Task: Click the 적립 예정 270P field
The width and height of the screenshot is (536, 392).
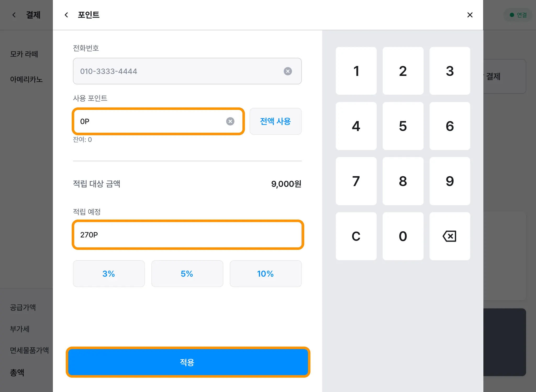Action: pyautogui.click(x=188, y=235)
